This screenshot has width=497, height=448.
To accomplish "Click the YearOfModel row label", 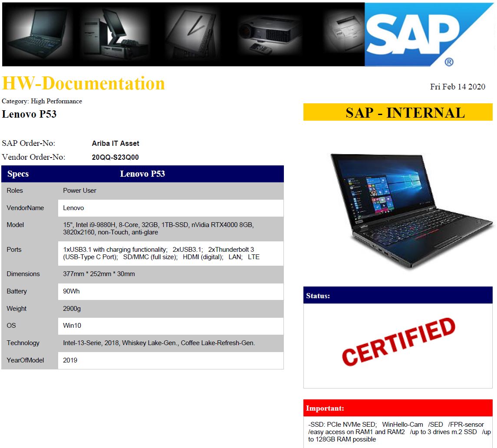I will (x=25, y=360).
